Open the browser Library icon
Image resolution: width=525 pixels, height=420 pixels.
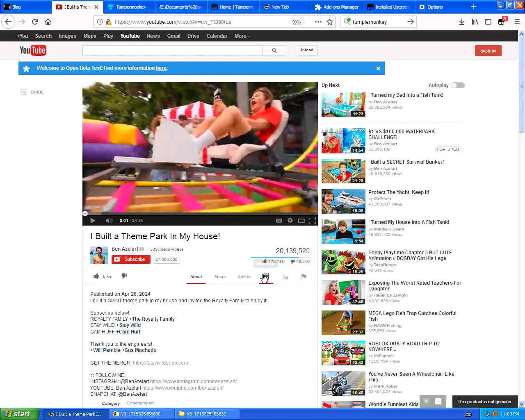(475, 22)
